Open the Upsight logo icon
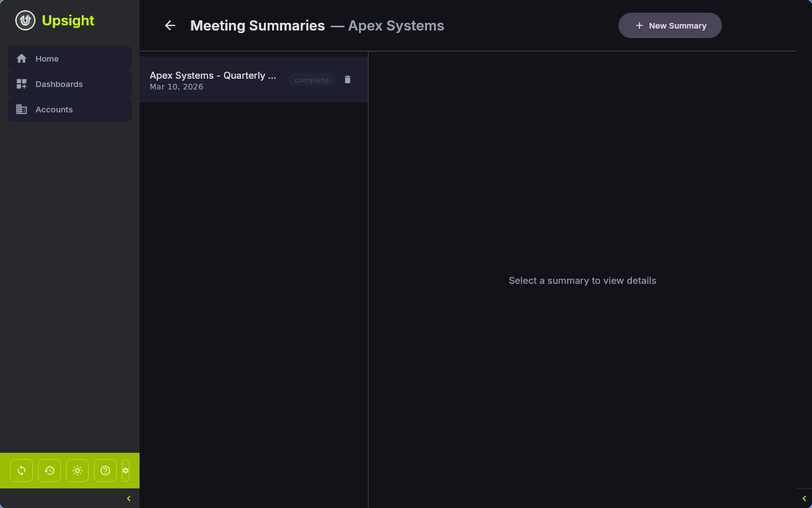 click(x=25, y=20)
